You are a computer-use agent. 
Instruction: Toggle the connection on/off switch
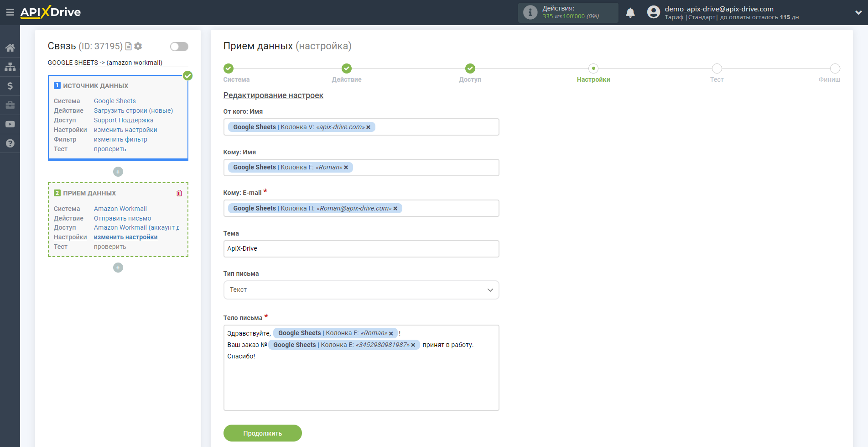pos(179,47)
